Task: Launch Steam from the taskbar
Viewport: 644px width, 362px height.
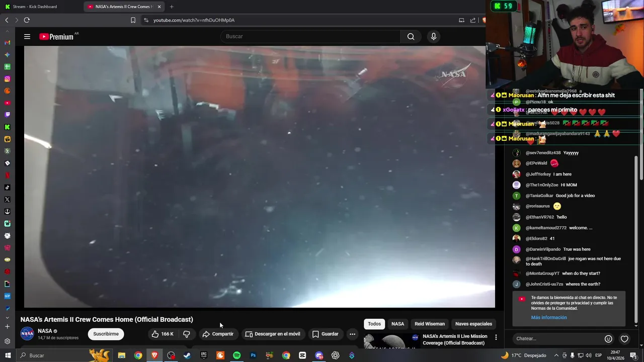Action: [x=187, y=355]
